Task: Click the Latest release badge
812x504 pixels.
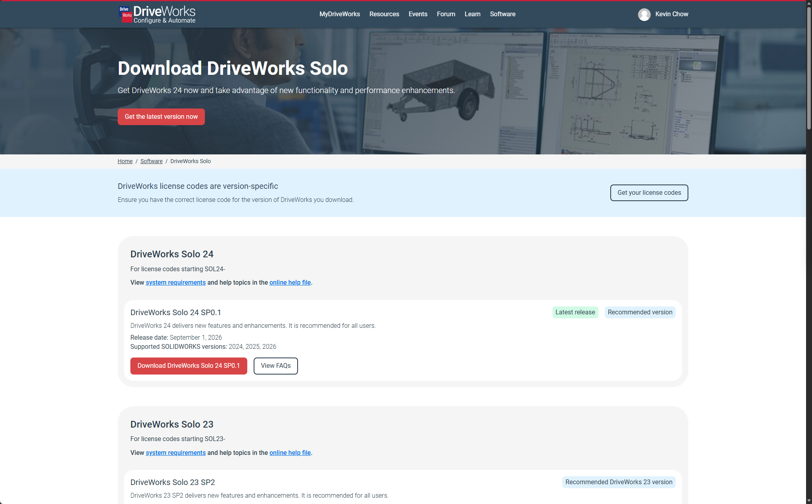Action: coord(575,312)
